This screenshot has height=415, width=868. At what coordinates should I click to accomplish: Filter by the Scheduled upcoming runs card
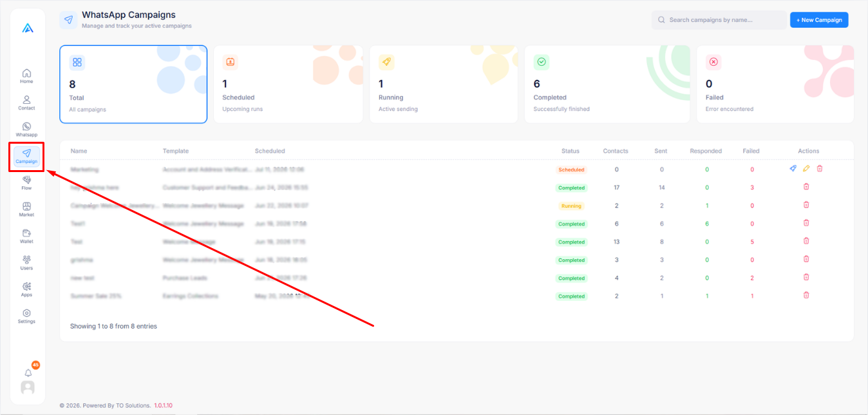click(x=288, y=84)
